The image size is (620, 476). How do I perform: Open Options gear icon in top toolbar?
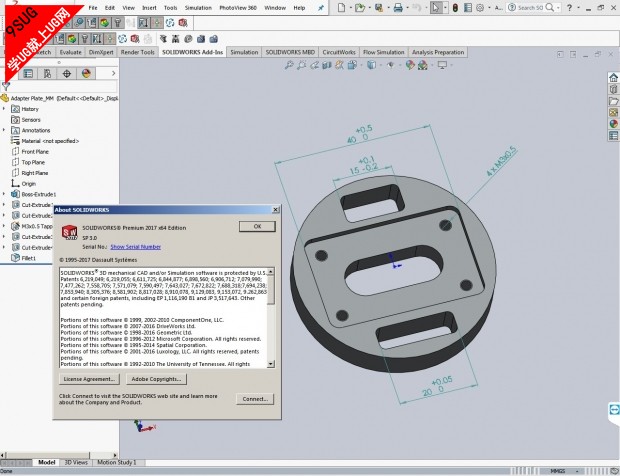480,8
